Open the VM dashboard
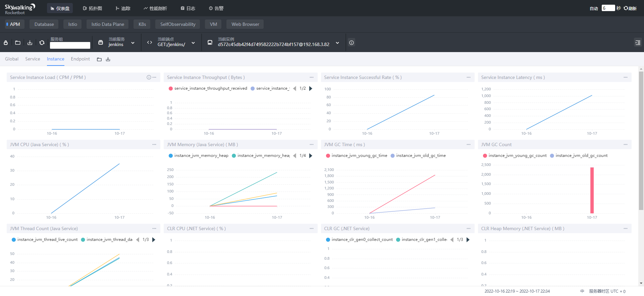644x296 pixels. pos(213,24)
